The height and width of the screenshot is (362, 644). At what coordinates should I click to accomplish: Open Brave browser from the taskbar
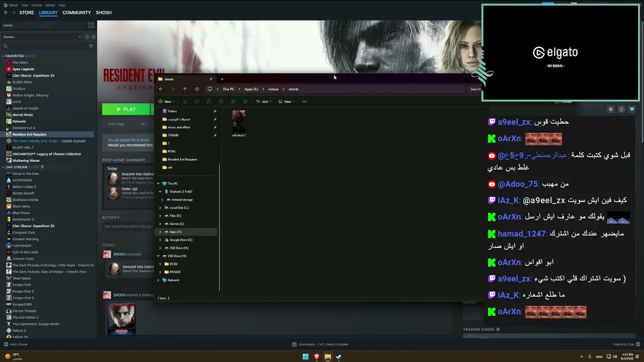[x=316, y=357]
